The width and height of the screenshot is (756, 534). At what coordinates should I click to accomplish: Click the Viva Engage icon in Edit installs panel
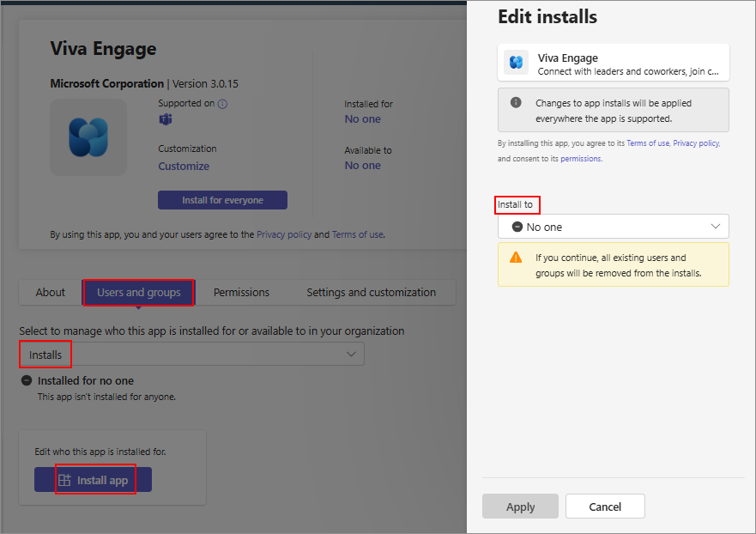516,62
